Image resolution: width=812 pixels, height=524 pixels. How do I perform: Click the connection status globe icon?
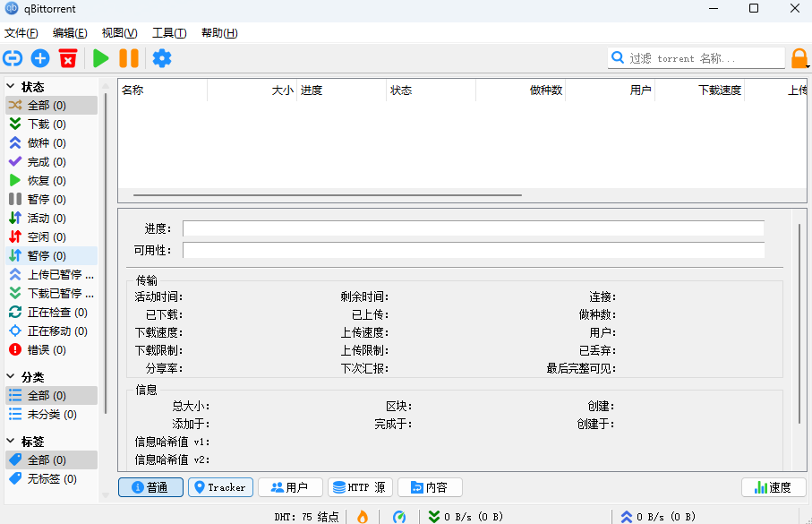click(399, 516)
